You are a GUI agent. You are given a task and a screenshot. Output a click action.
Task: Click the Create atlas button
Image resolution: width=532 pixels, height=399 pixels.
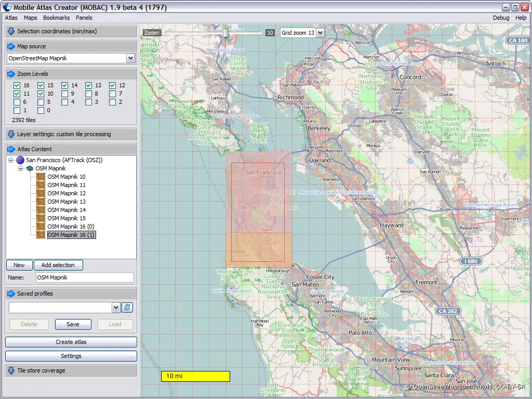coord(71,342)
